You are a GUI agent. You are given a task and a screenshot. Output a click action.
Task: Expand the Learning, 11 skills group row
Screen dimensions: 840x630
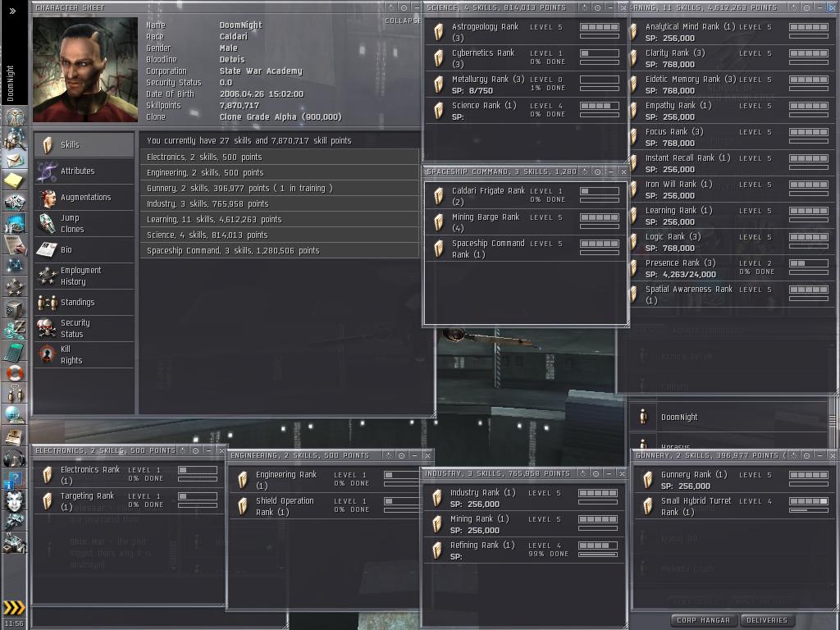pyautogui.click(x=280, y=219)
